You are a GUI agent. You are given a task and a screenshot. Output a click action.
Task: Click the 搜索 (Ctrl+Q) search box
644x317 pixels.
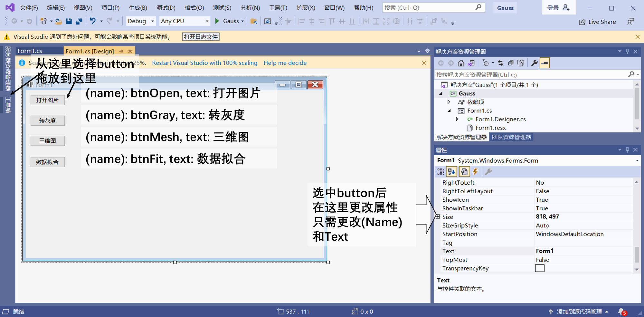coord(433,7)
